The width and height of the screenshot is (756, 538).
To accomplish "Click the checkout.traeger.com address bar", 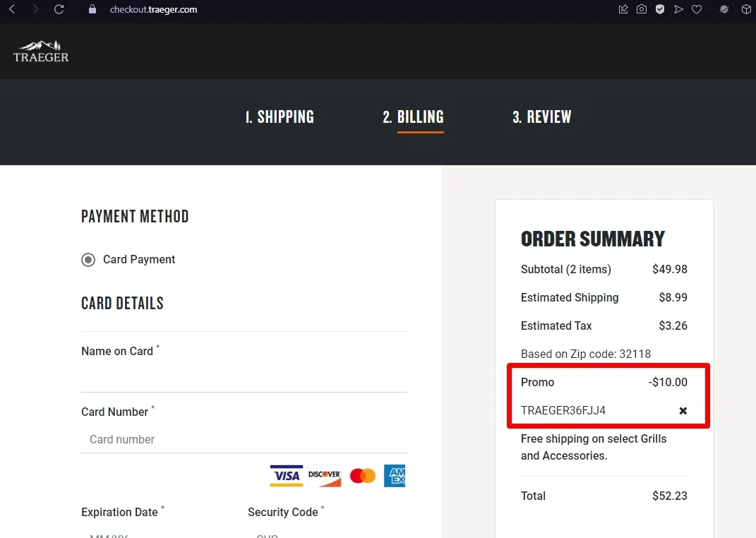I will [153, 10].
